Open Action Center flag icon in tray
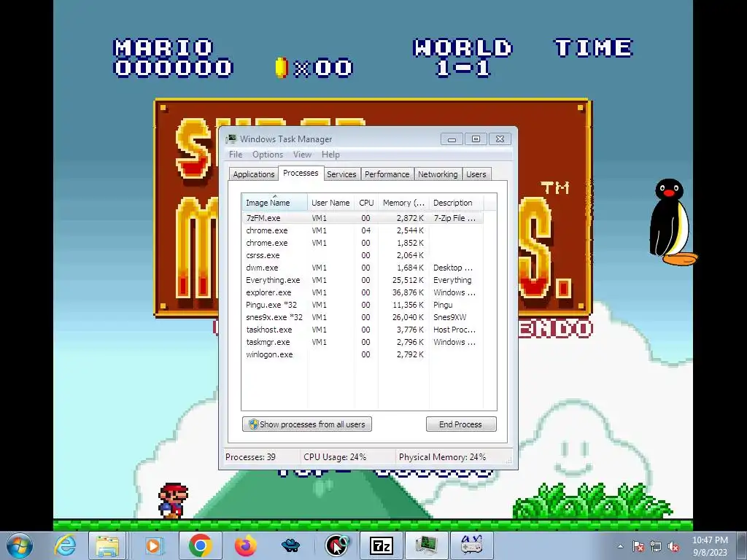747x560 pixels. 638,546
